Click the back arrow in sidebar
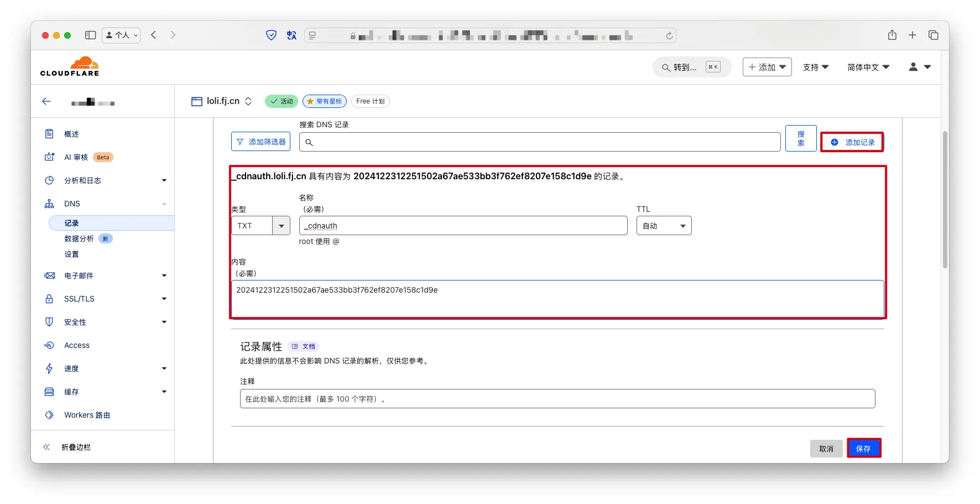 (46, 101)
